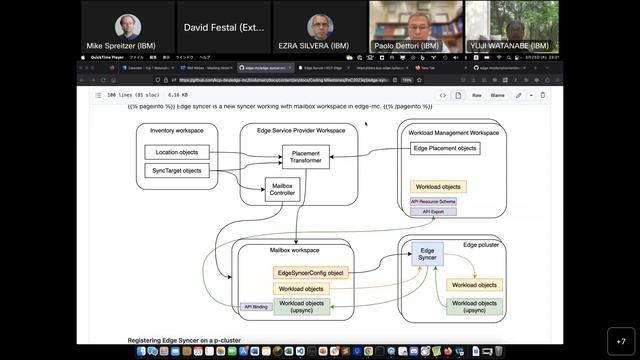Delete this file via trash icon
This screenshot has height=360, width=640.
pos(542,95)
